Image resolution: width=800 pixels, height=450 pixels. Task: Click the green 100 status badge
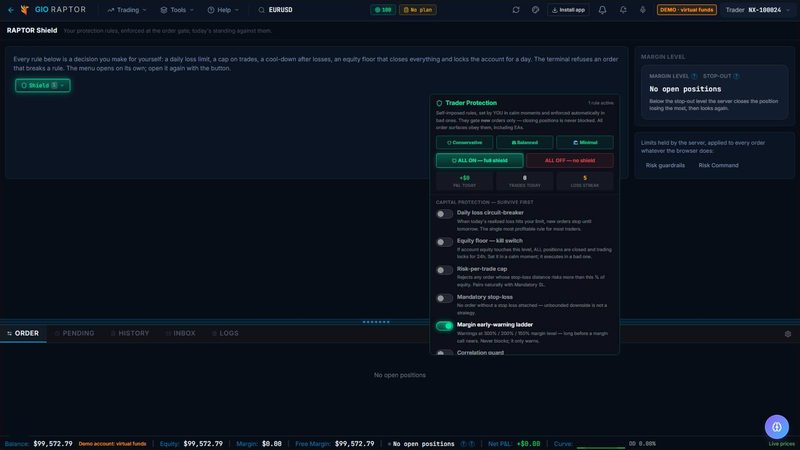click(383, 10)
